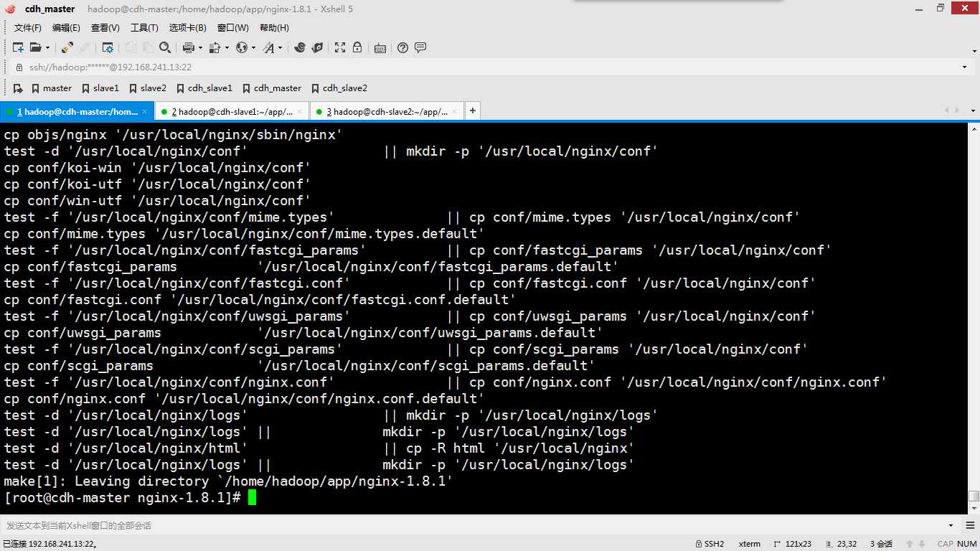This screenshot has height=551, width=980.
Task: Open the 帮助(H) menu
Action: point(274,28)
